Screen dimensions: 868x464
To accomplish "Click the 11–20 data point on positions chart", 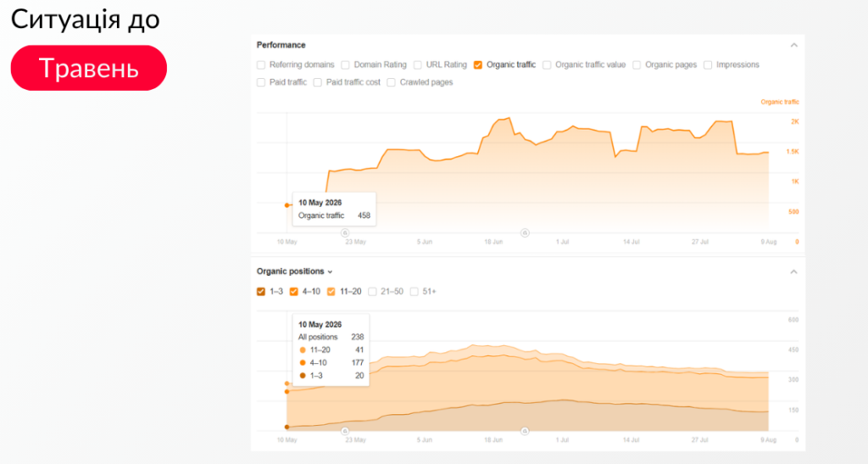I will 287,383.
